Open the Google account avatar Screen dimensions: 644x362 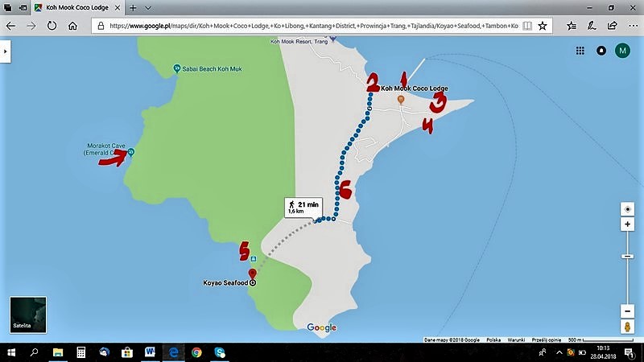622,51
